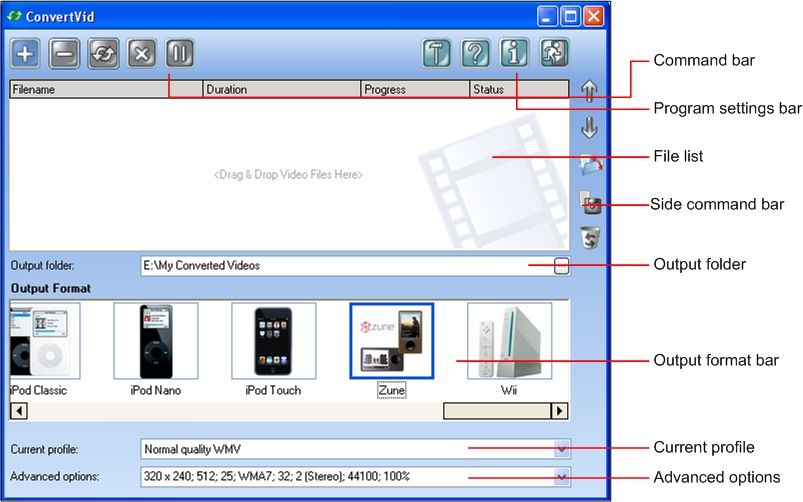
Task: Click the Add file plus button
Action: [25, 53]
